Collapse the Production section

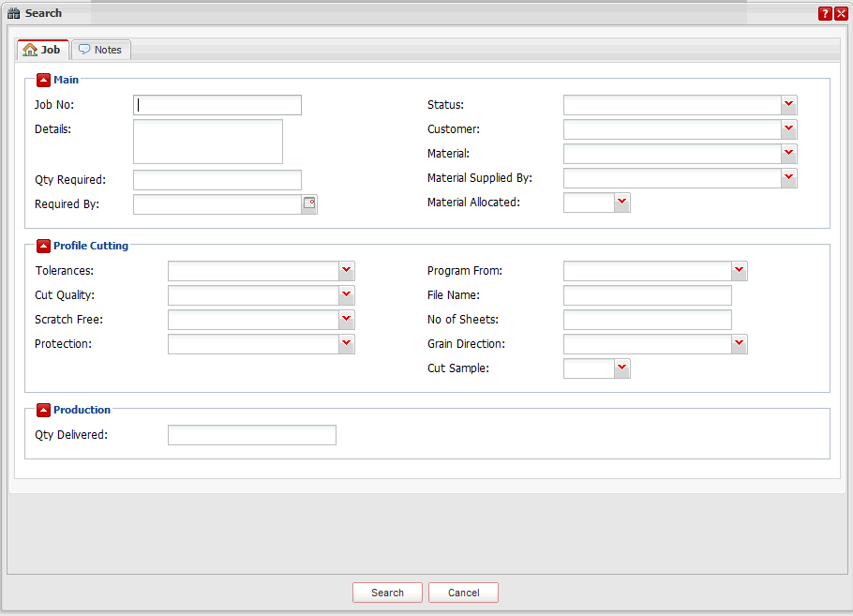point(43,411)
